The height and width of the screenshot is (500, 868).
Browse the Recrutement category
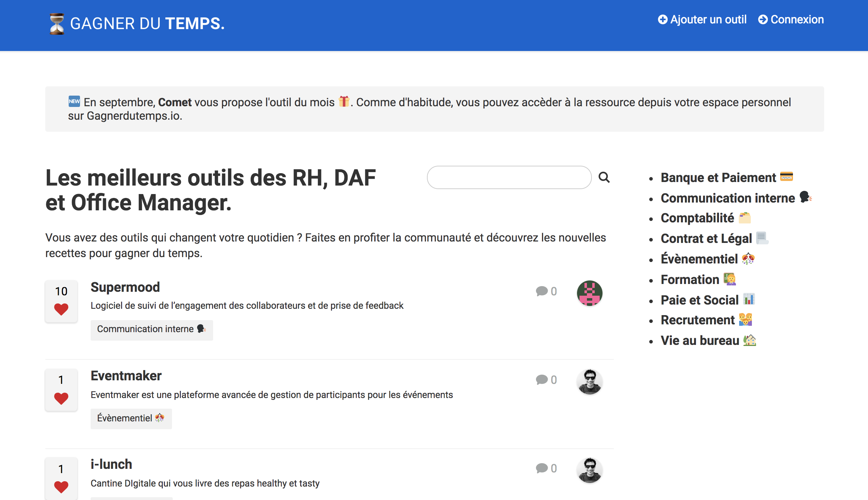pos(698,320)
